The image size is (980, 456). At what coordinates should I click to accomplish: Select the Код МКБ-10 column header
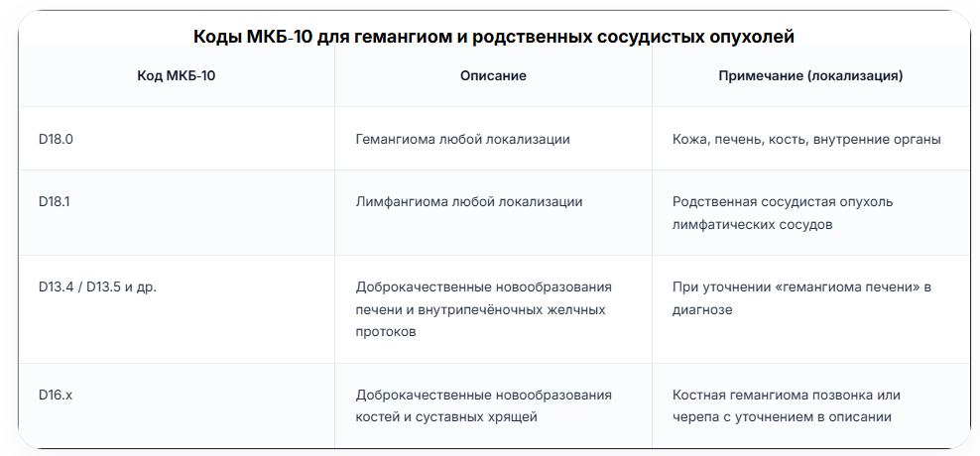click(x=177, y=76)
